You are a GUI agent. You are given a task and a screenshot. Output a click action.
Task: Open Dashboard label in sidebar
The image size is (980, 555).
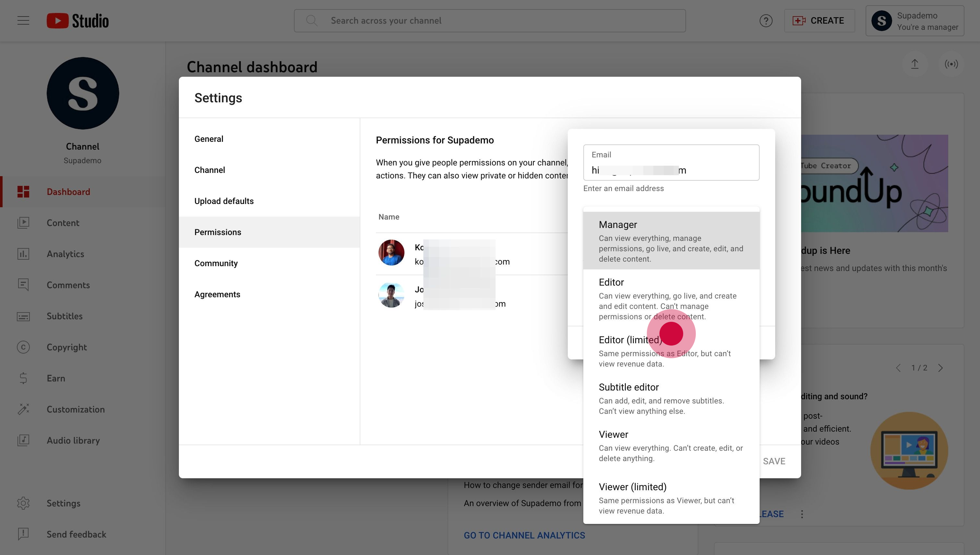[68, 192]
